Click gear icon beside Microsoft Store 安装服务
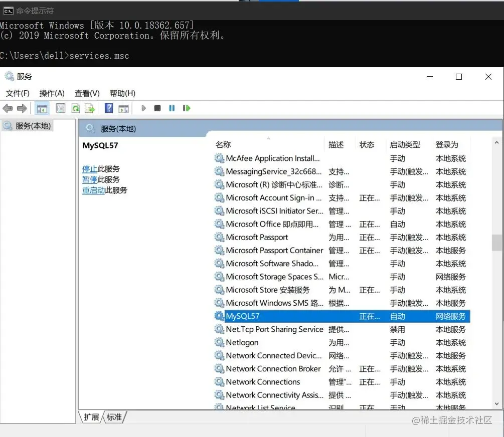 (x=219, y=290)
